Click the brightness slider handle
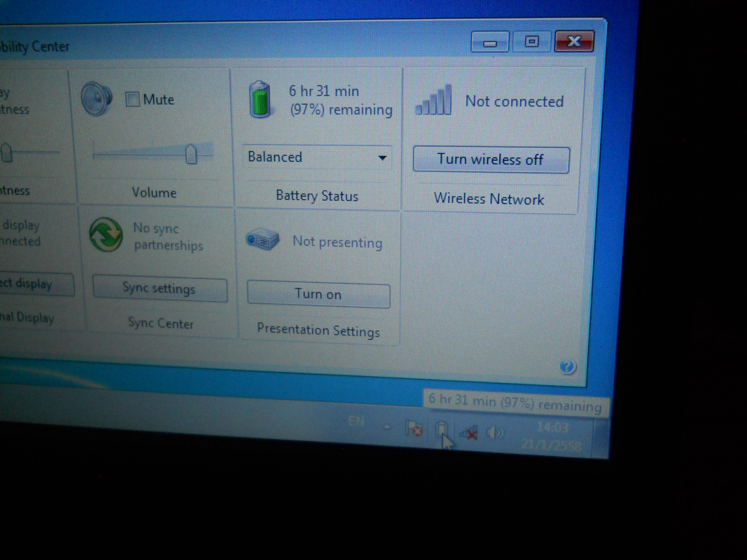 pyautogui.click(x=6, y=152)
